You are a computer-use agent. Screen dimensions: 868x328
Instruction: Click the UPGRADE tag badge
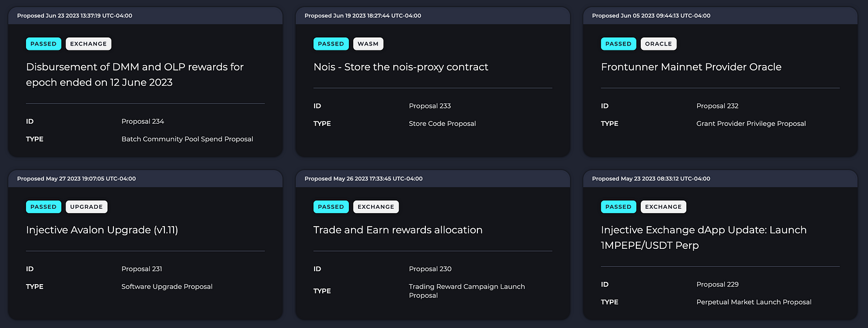86,207
